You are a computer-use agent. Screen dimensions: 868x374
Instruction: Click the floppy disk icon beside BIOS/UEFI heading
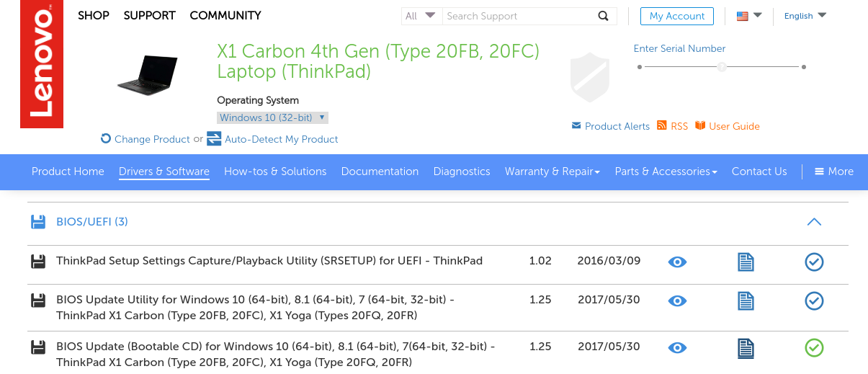coord(38,222)
